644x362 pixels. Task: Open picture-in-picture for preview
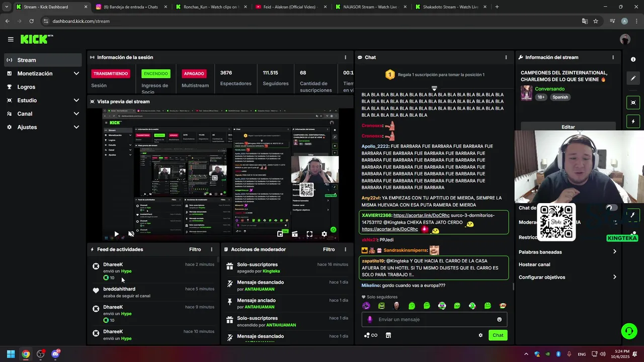pos(280,234)
